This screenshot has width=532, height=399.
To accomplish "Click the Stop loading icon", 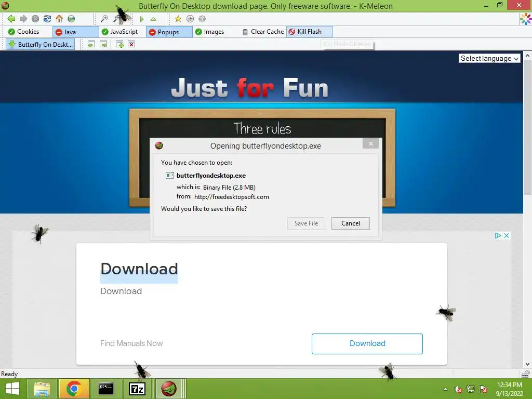I will [x=35, y=19].
